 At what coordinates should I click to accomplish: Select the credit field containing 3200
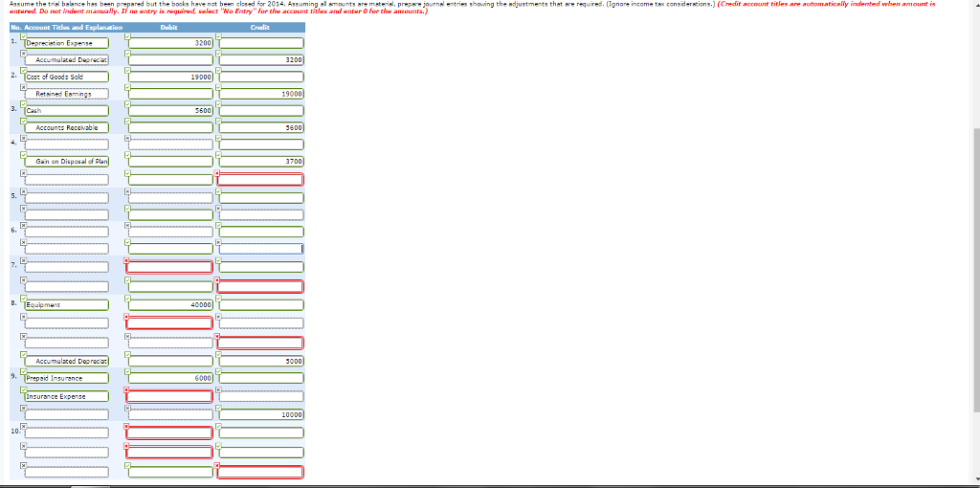[x=261, y=60]
